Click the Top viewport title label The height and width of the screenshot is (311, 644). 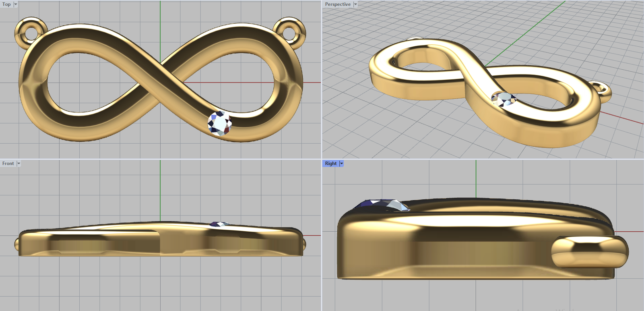(6, 4)
